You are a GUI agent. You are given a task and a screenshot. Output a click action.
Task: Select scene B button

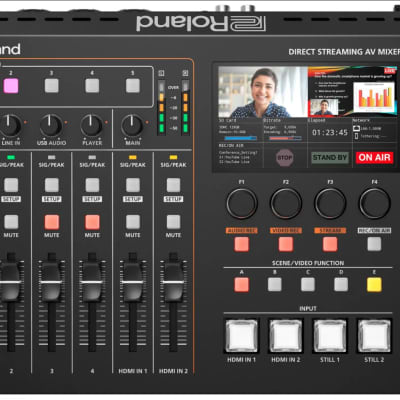click(x=275, y=285)
